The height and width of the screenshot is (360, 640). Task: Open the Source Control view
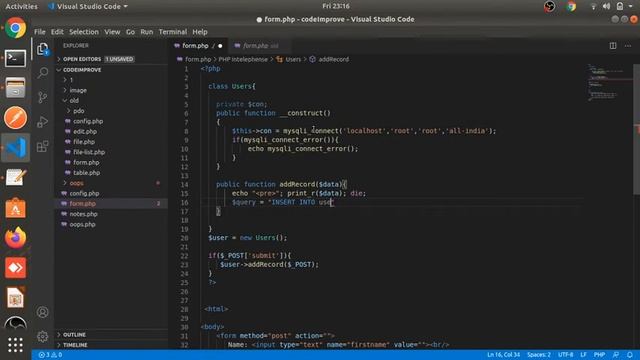pos(42,97)
